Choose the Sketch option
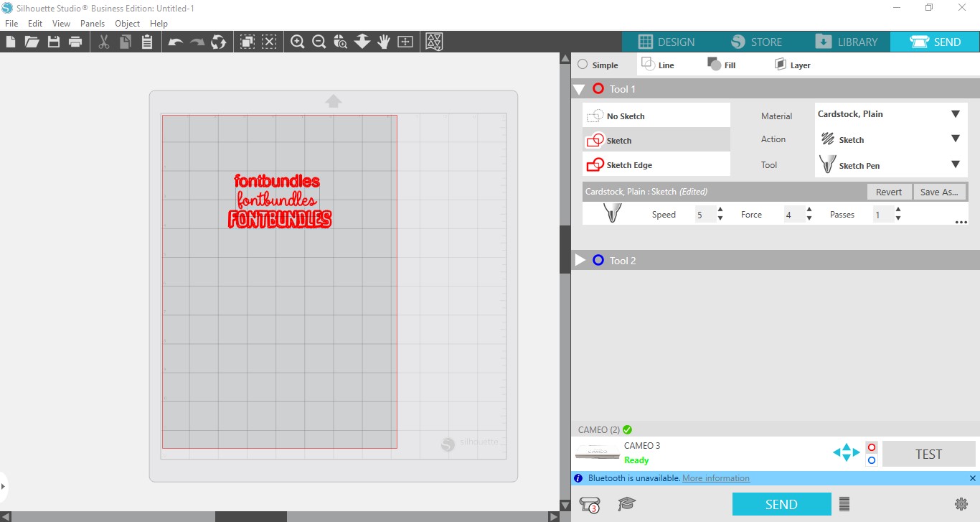The image size is (980, 522). pyautogui.click(x=656, y=140)
